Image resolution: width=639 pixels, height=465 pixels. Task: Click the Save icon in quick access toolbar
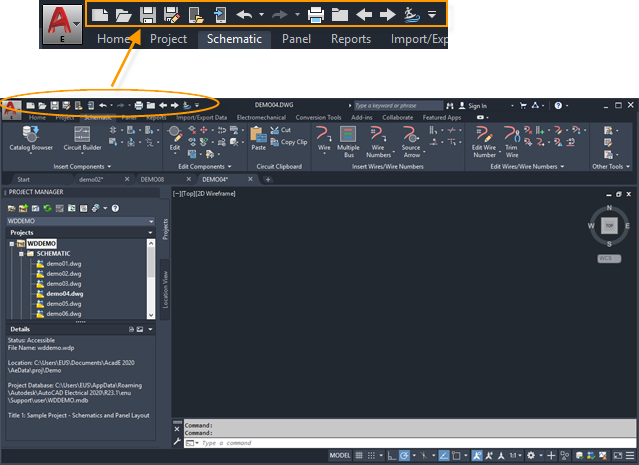coord(54,106)
